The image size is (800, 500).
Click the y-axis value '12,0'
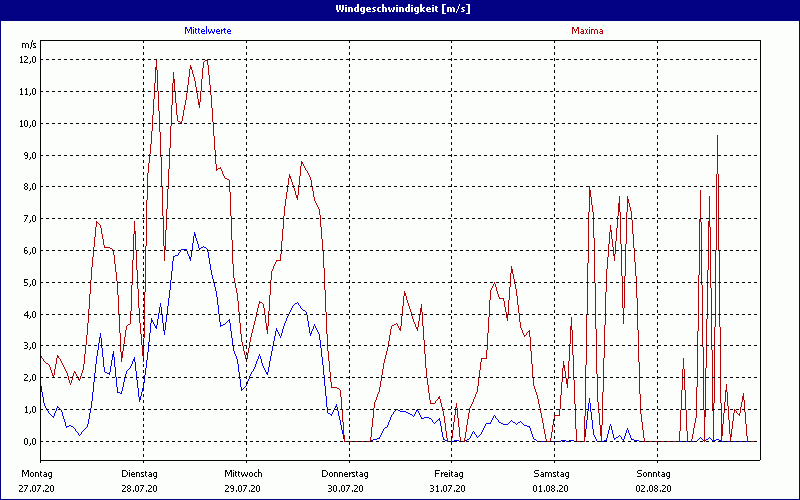coord(29,60)
